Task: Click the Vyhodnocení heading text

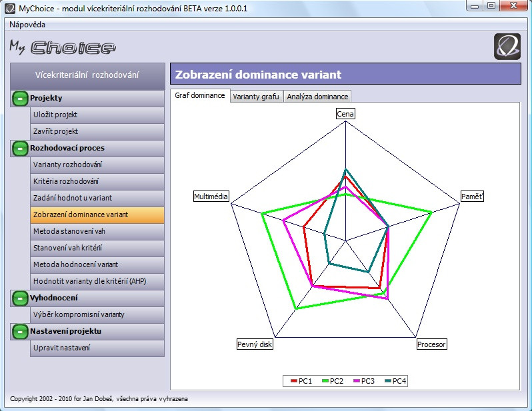Action: (53, 298)
